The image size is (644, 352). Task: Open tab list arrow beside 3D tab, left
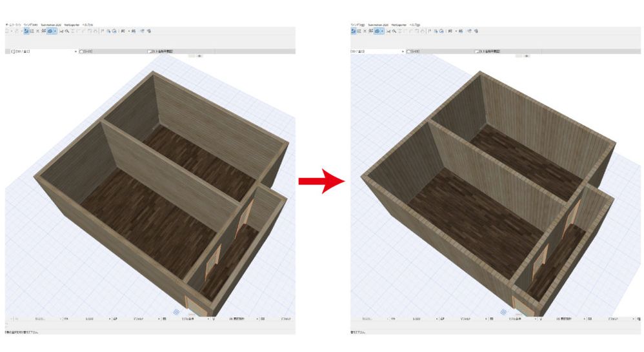(x=76, y=52)
